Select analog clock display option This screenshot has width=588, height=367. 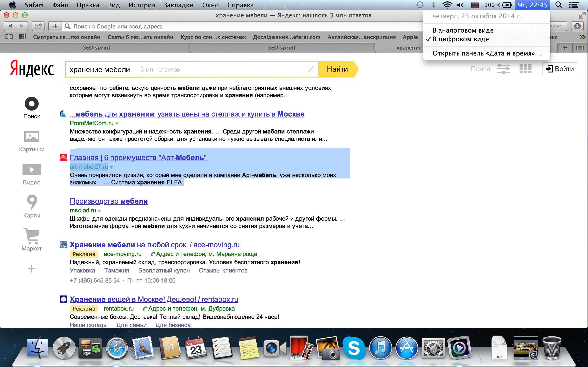[x=463, y=30]
